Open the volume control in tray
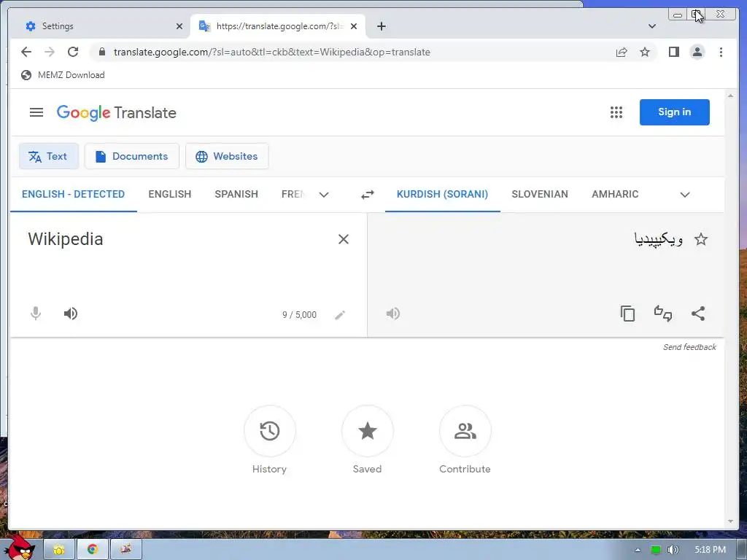The image size is (747, 560). tap(673, 550)
